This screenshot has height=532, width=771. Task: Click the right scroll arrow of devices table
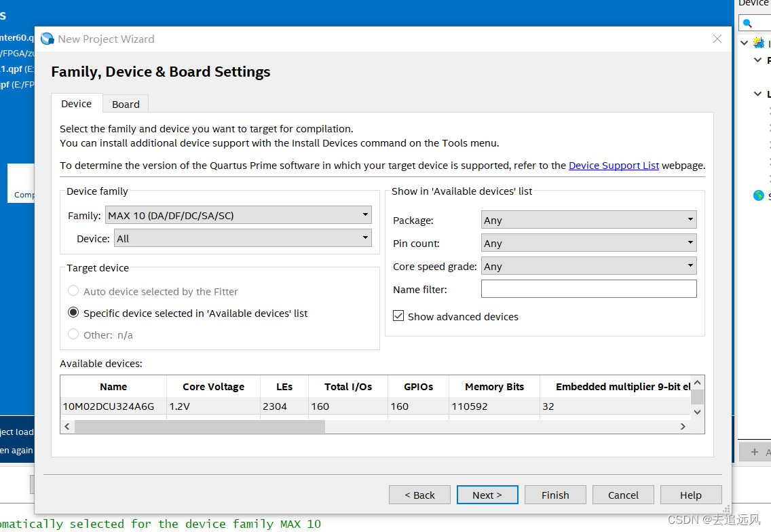pos(683,426)
